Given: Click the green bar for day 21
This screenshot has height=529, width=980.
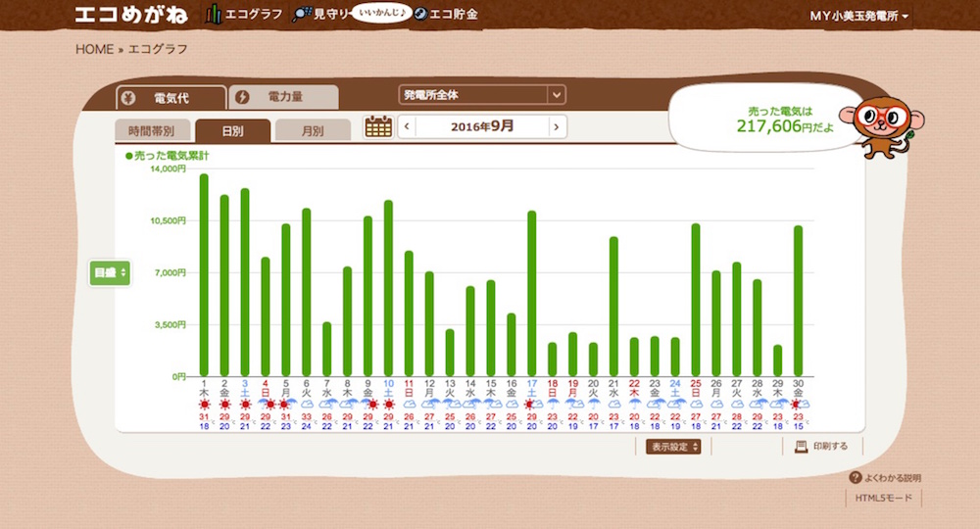Looking at the screenshot, I should pyautogui.click(x=613, y=306).
